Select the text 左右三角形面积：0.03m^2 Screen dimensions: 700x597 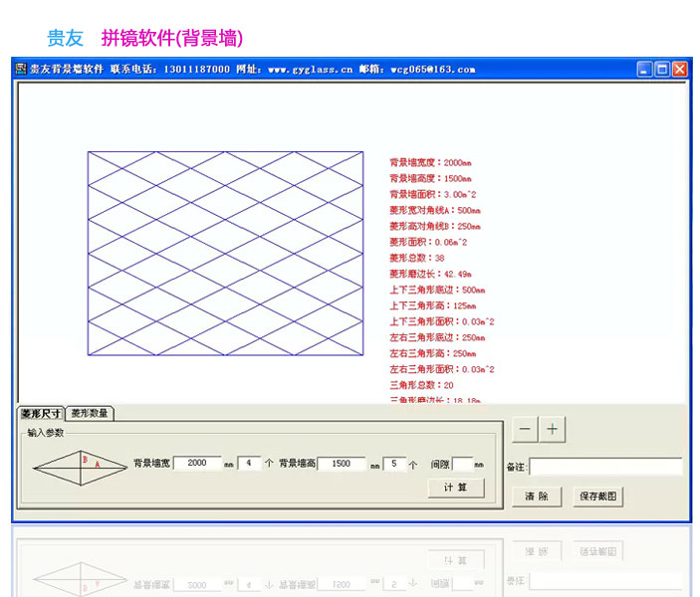442,369
